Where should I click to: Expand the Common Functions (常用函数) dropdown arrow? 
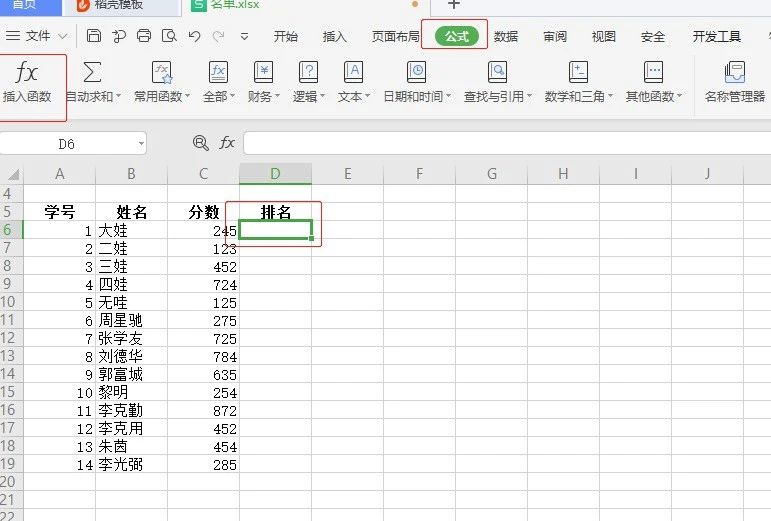pyautogui.click(x=187, y=96)
